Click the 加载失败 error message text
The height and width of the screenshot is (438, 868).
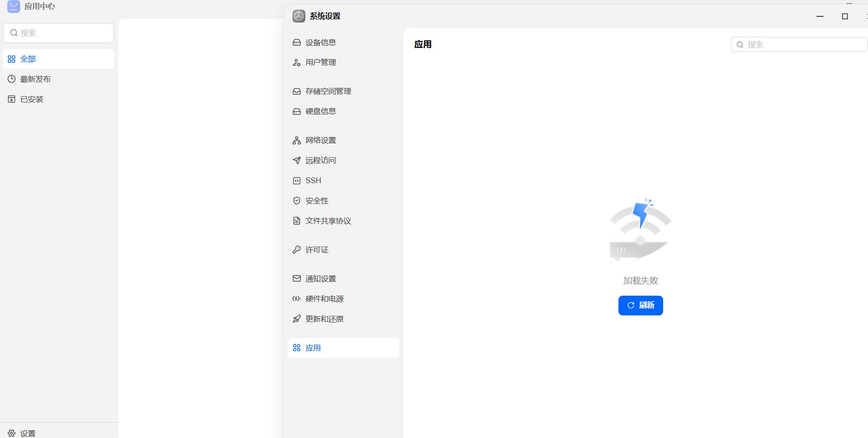pyautogui.click(x=641, y=280)
